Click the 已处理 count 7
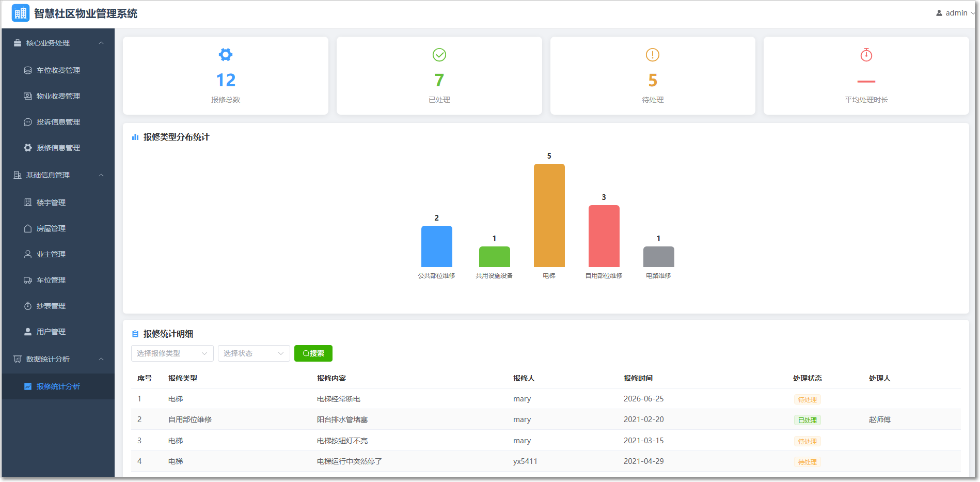Viewport: 980px width, 482px height. pyautogui.click(x=439, y=80)
